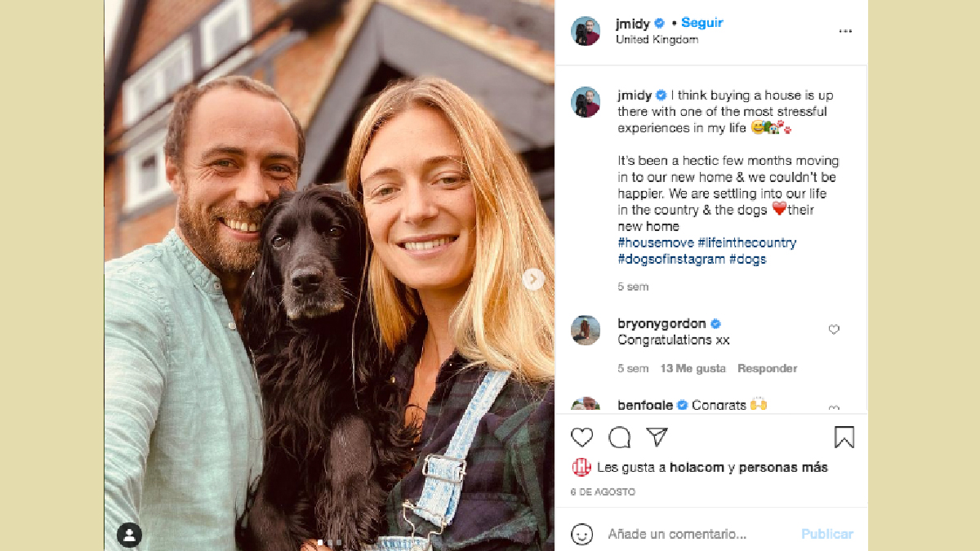The height and width of the screenshot is (551, 980).
Task: Open comments via speech bubble icon
Action: (x=620, y=438)
